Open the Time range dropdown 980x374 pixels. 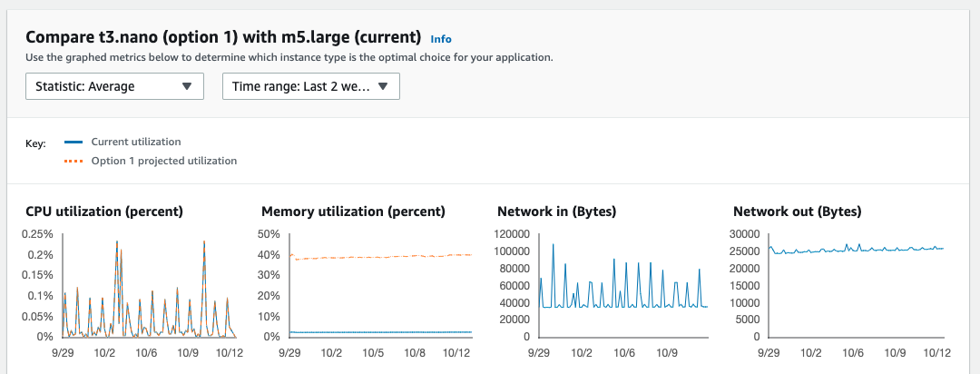click(x=310, y=86)
